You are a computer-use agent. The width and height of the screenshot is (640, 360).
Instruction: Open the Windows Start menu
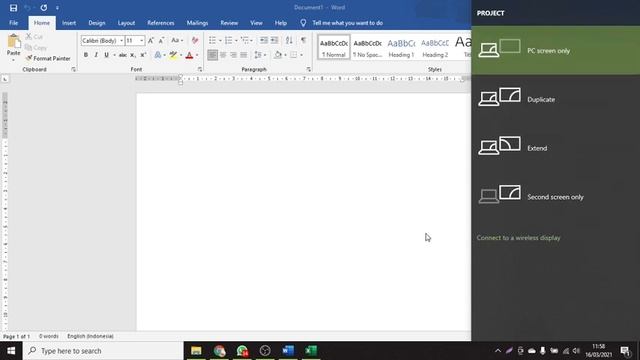pyautogui.click(x=11, y=351)
